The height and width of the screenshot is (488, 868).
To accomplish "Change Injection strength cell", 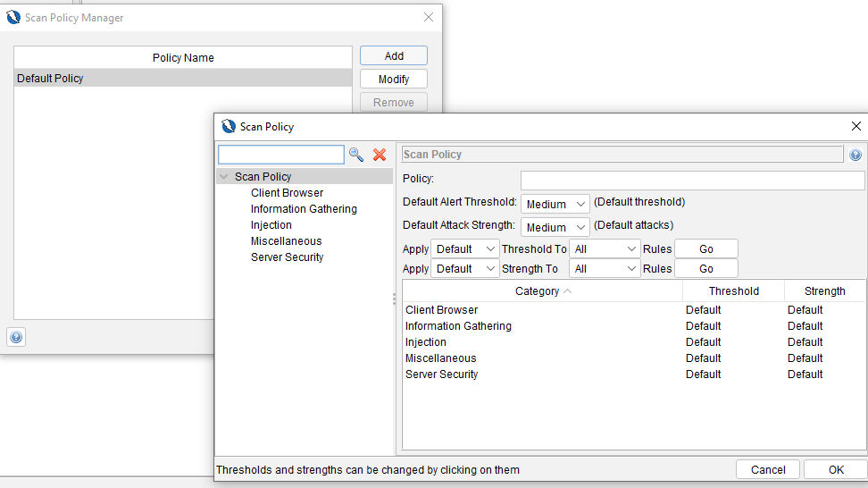I will (825, 341).
